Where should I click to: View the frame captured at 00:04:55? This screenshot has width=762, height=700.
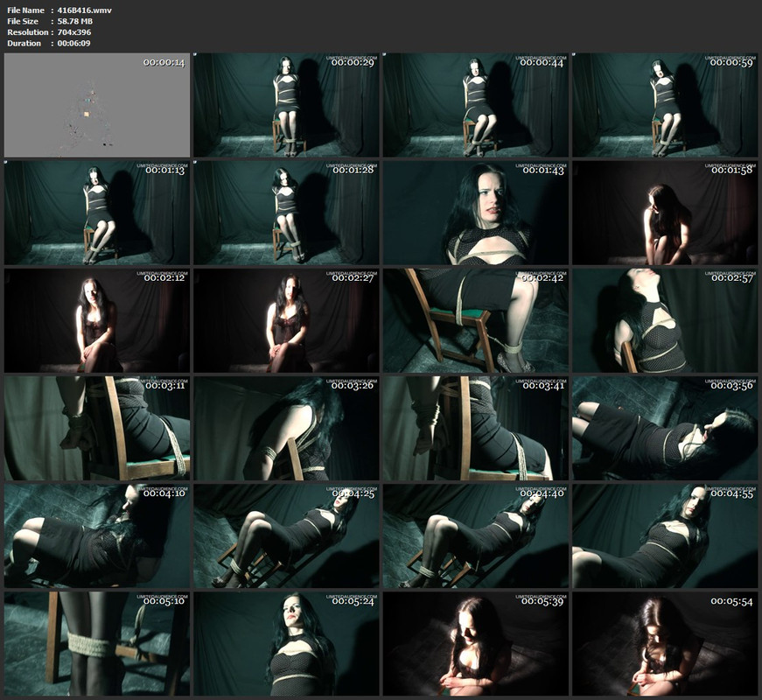pyautogui.click(x=665, y=536)
